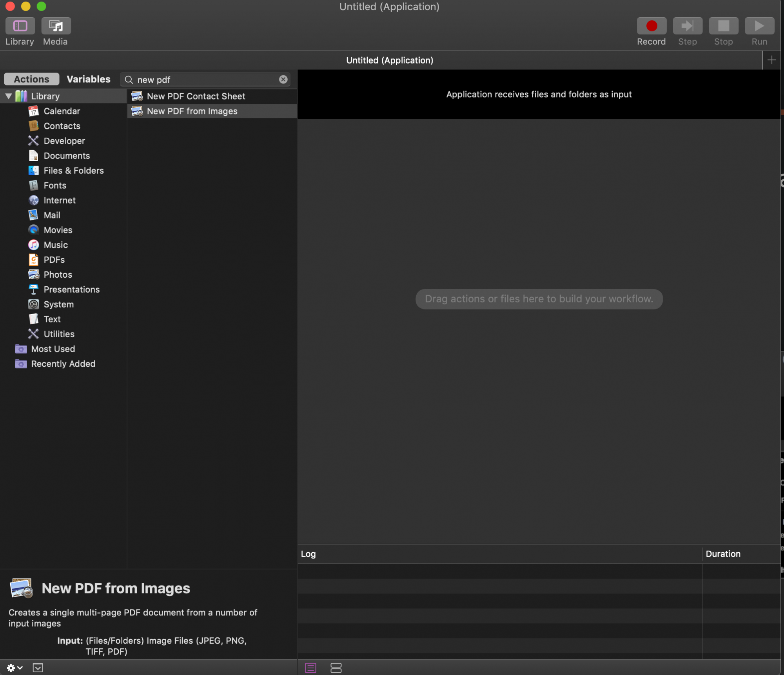The image size is (784, 675).
Task: Expand the Most Used category
Action: tap(7, 349)
